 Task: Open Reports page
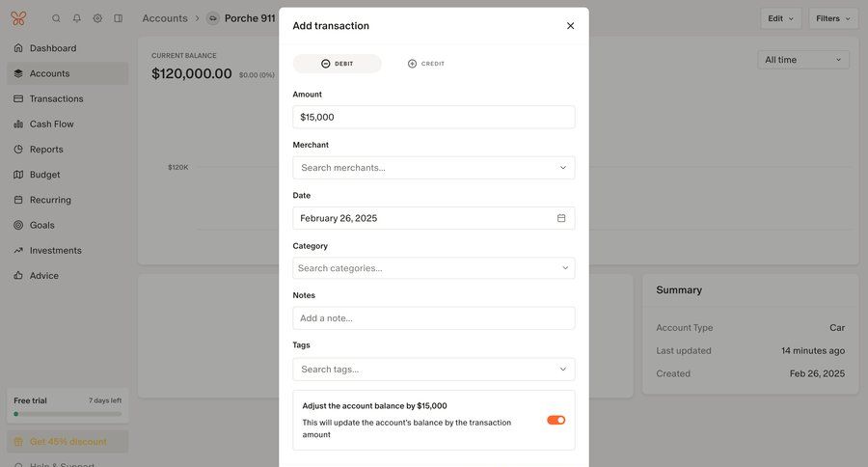[x=68, y=149]
